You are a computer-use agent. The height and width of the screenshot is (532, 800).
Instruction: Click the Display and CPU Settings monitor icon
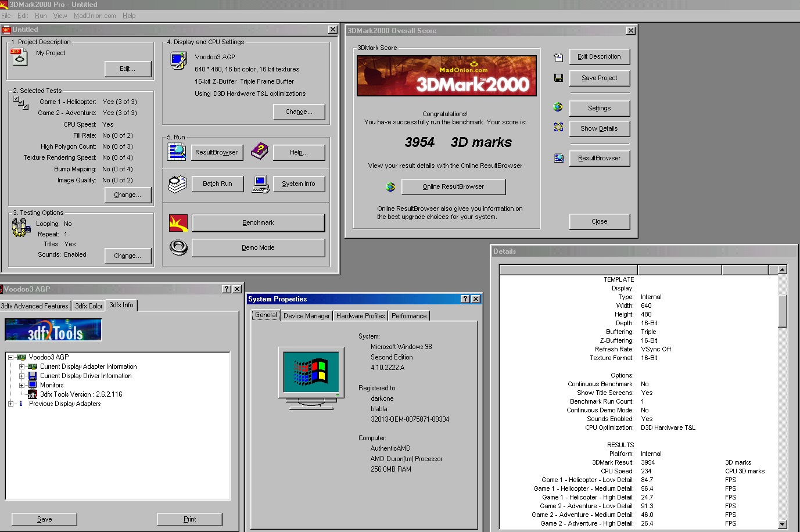point(178,60)
